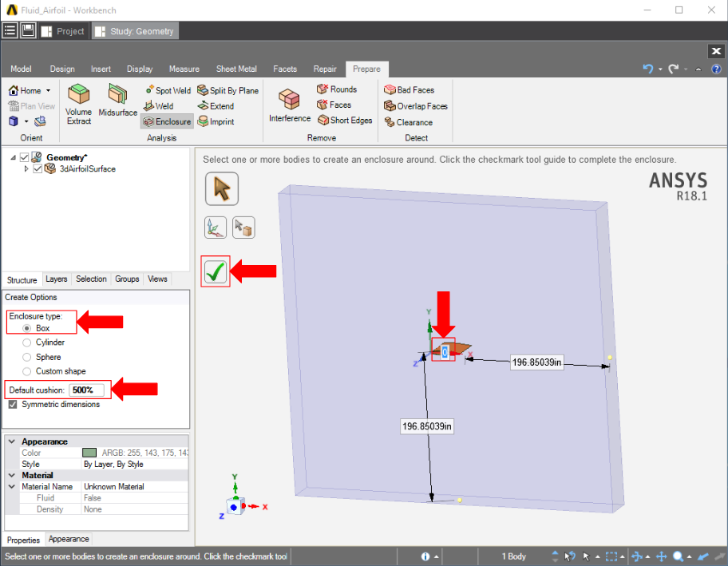Select the Midsurface tool
This screenshot has width=728, height=566.
pyautogui.click(x=117, y=101)
